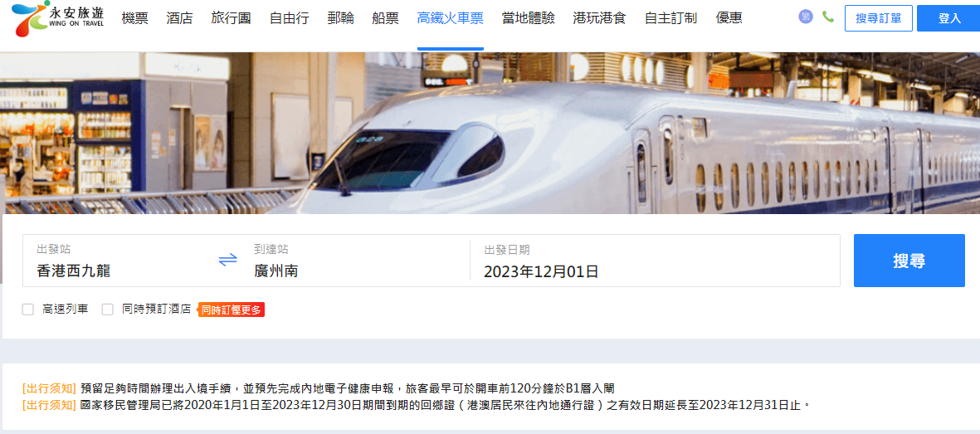Click the blue 搜尋 button

909,261
